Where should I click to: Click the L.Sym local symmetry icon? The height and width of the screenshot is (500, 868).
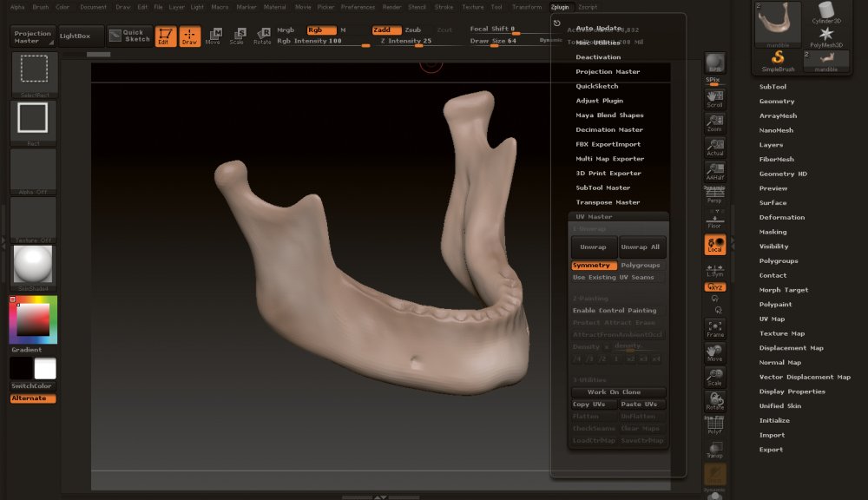coord(714,270)
